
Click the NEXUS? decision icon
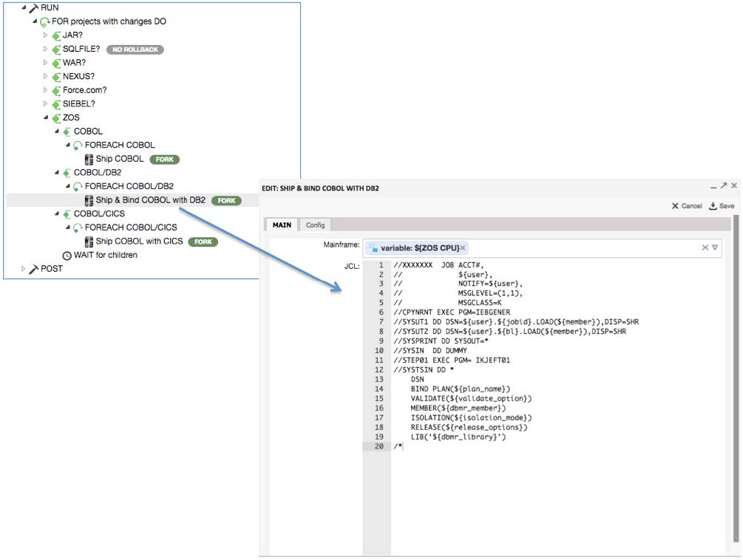[x=56, y=76]
